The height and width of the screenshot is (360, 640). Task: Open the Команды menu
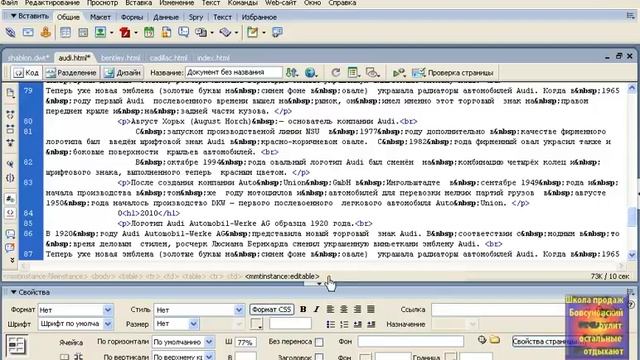[x=242, y=3]
